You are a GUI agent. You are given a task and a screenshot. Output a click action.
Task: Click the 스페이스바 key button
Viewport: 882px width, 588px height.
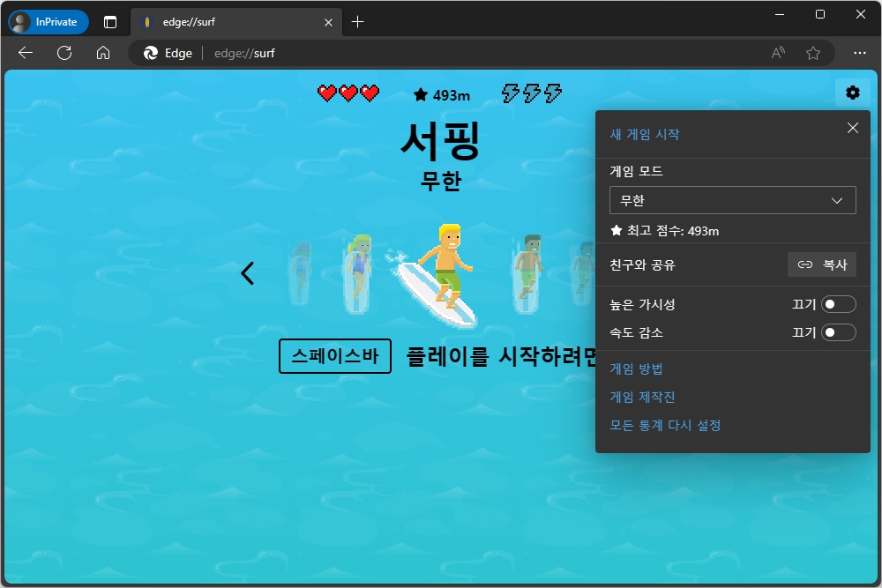pos(335,356)
